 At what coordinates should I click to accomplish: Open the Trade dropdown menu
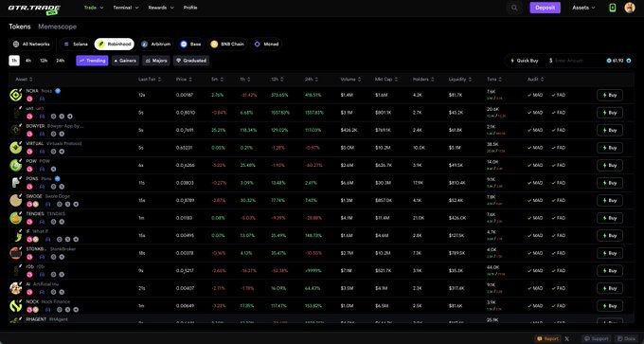pos(94,8)
